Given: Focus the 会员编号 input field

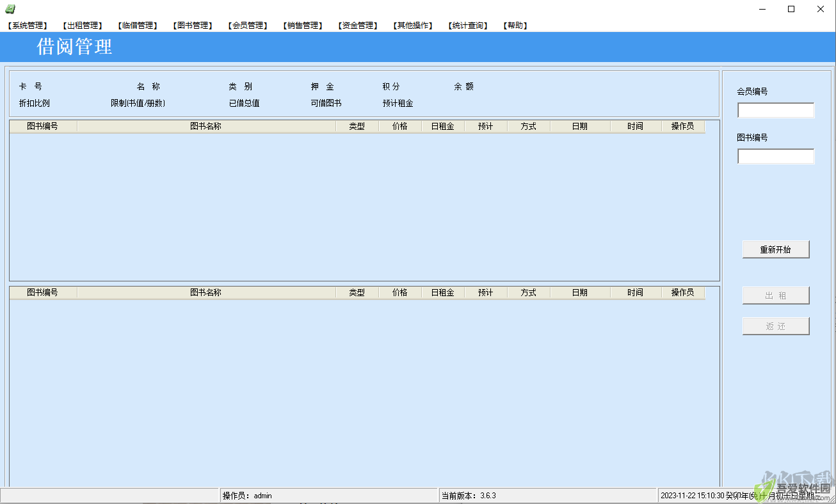Looking at the screenshot, I should point(776,111).
